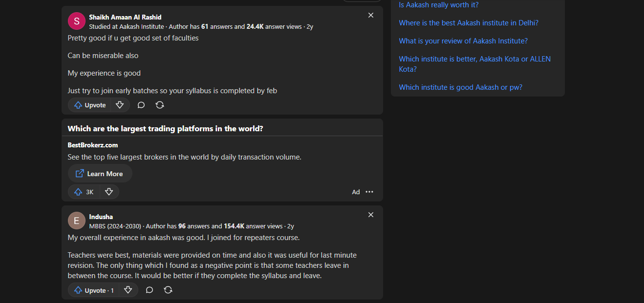644x303 pixels.
Task: Click the Learn More button
Action: (100, 174)
